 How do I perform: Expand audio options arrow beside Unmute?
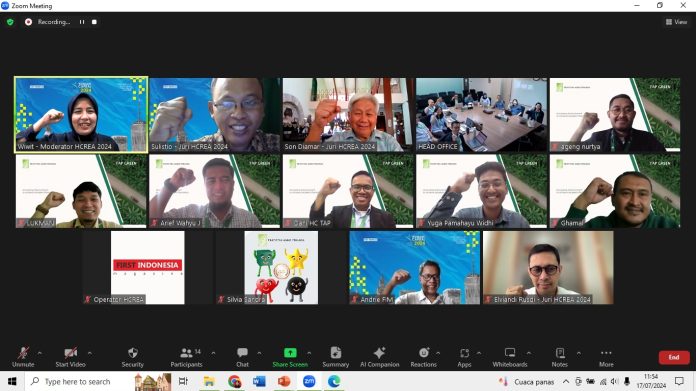(40, 353)
